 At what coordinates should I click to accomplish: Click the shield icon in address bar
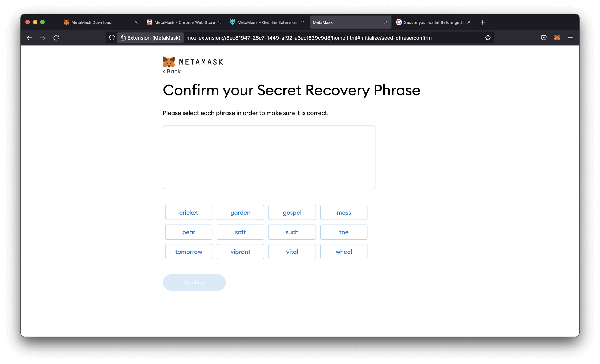point(111,38)
